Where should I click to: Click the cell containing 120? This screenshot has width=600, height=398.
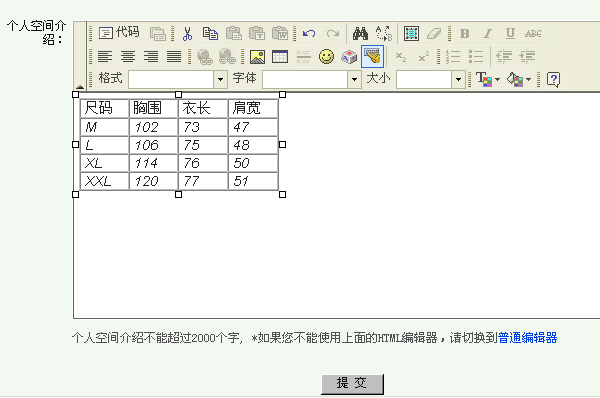(x=153, y=181)
